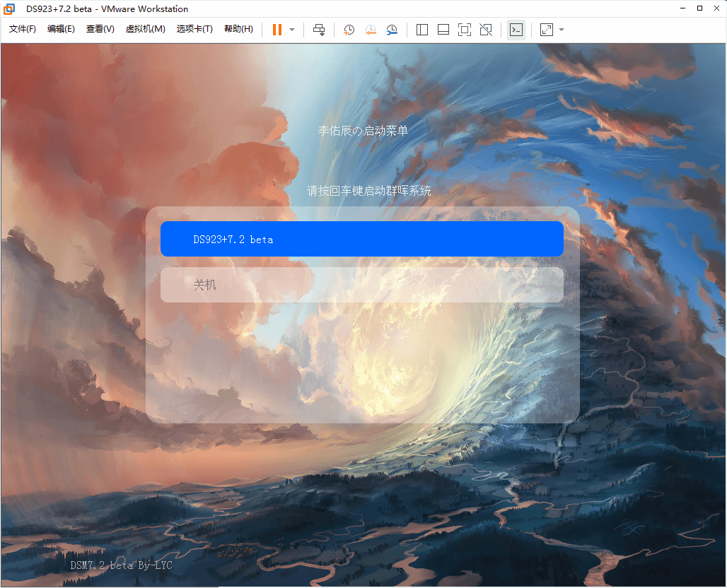Expand the power options dropdown arrow
This screenshot has height=588, width=727.
pyautogui.click(x=292, y=30)
